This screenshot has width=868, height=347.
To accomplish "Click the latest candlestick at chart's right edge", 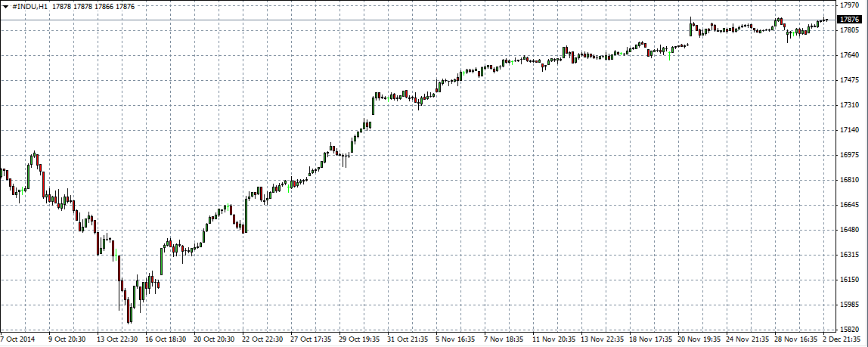I will tap(826, 20).
